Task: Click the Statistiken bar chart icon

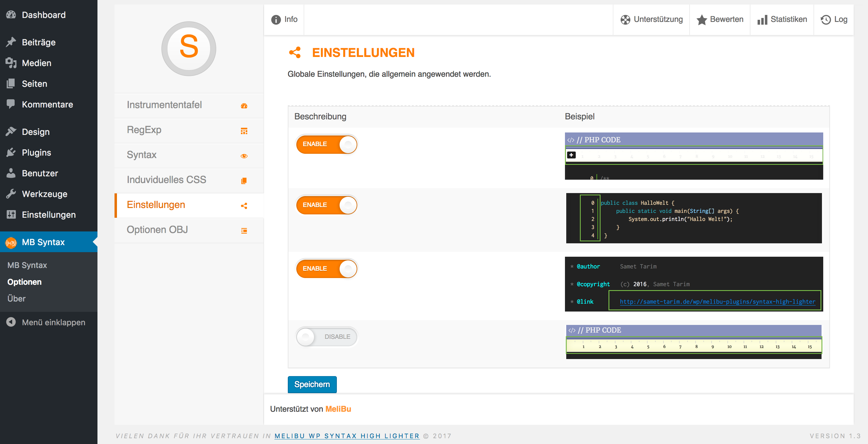Action: point(762,19)
